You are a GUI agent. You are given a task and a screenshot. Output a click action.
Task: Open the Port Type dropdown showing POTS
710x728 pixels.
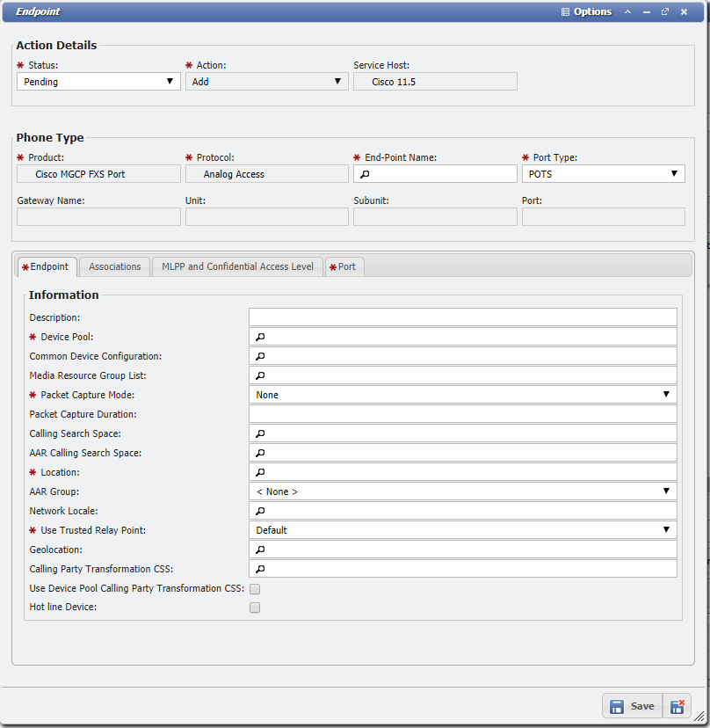point(603,174)
